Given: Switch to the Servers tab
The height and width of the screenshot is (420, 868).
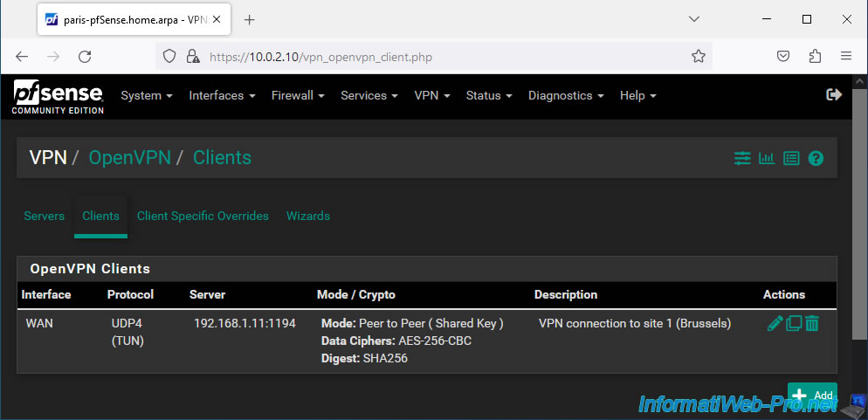Looking at the screenshot, I should pyautogui.click(x=45, y=217).
